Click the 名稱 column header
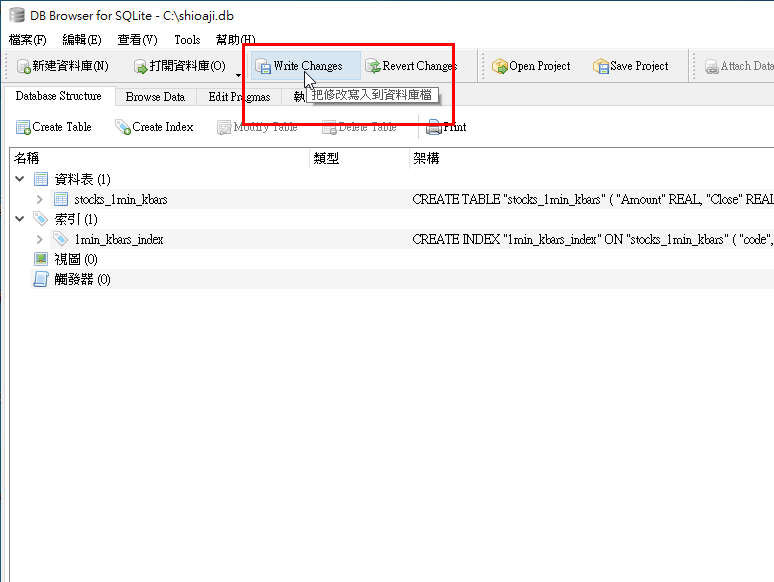The width and height of the screenshot is (774, 582). [160, 158]
